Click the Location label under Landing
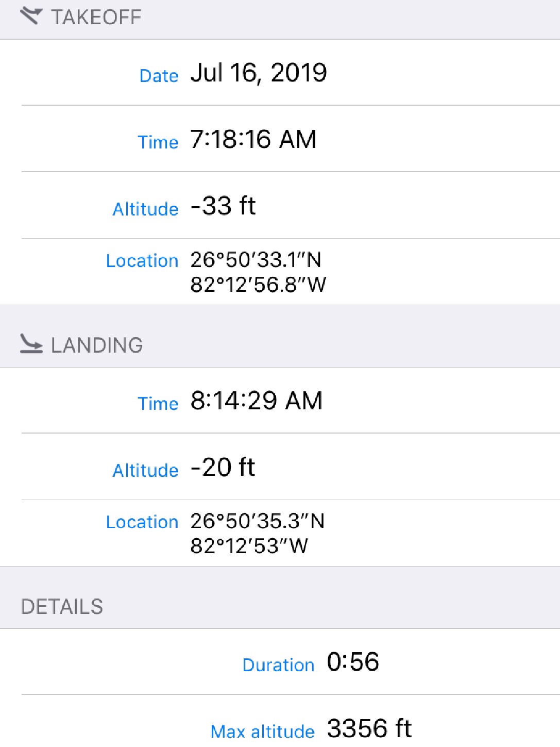560x747 pixels. [142, 522]
